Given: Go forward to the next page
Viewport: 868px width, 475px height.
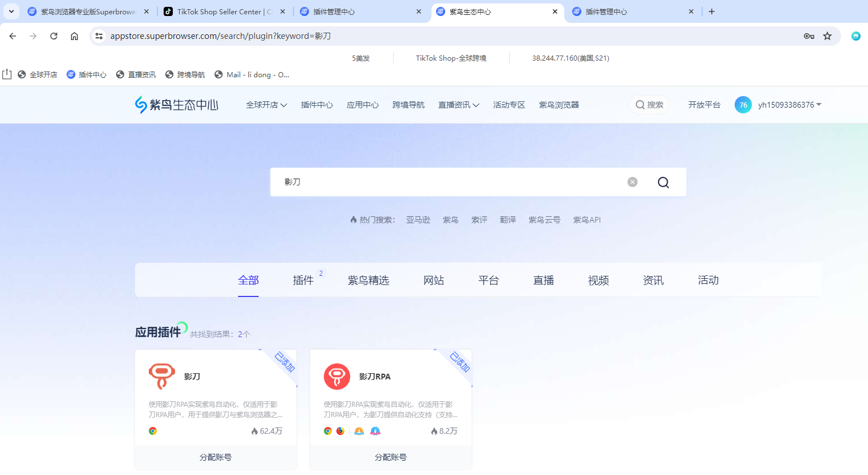Looking at the screenshot, I should pos(33,36).
